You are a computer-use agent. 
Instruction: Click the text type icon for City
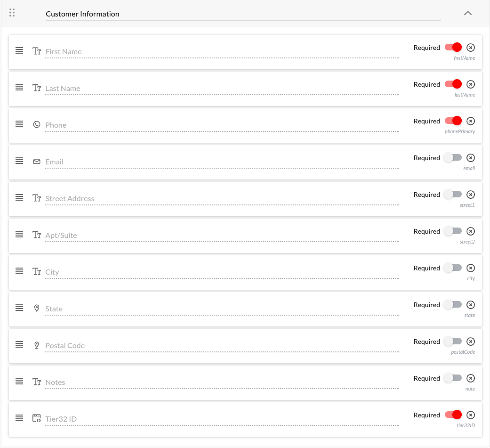pyautogui.click(x=37, y=271)
